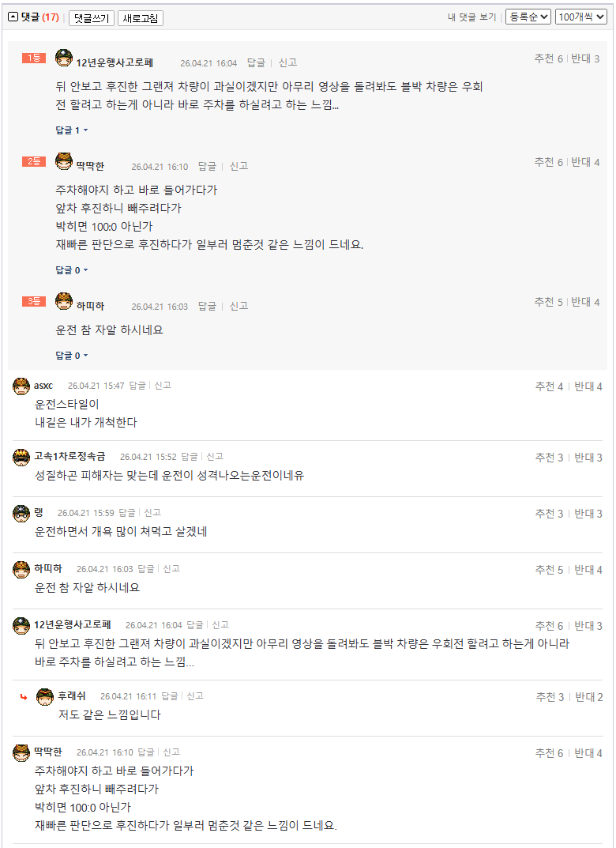
Task: Click 고속1차로정속금's profile avatar icon
Action: (x=20, y=457)
